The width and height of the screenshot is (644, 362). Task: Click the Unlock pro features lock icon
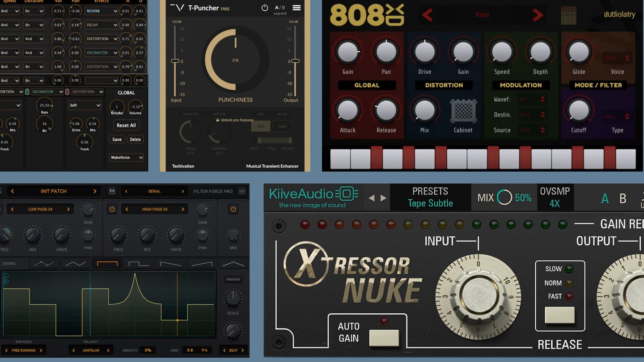(218, 120)
